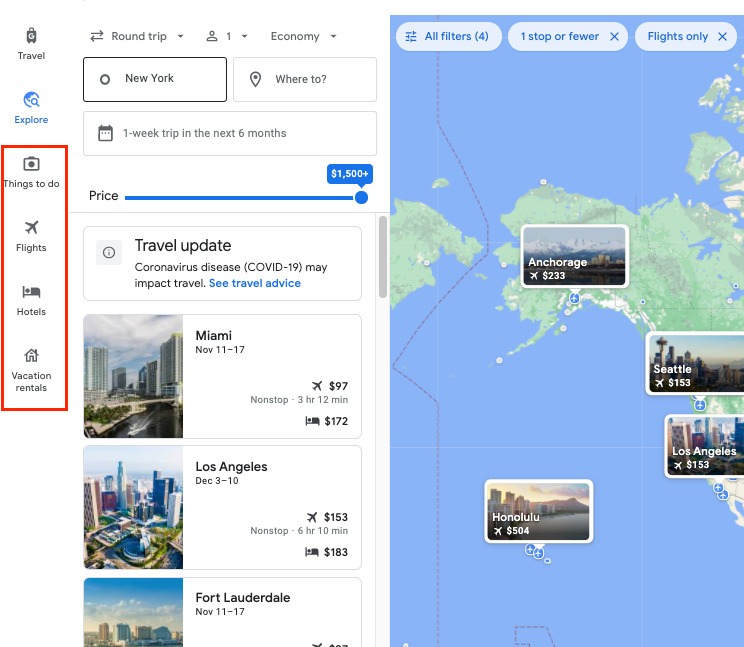Click the Los Angeles card airplane icon
This screenshot has width=744, height=647.
coord(312,517)
